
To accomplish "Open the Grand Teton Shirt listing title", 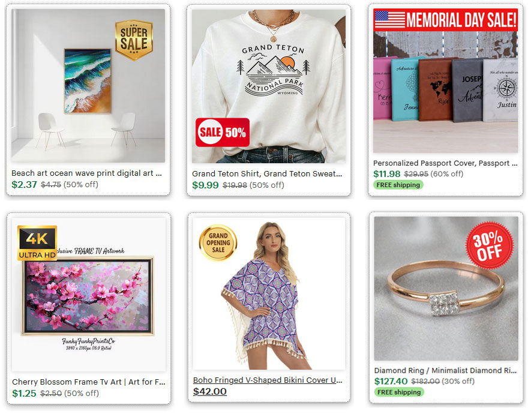I will click(267, 174).
